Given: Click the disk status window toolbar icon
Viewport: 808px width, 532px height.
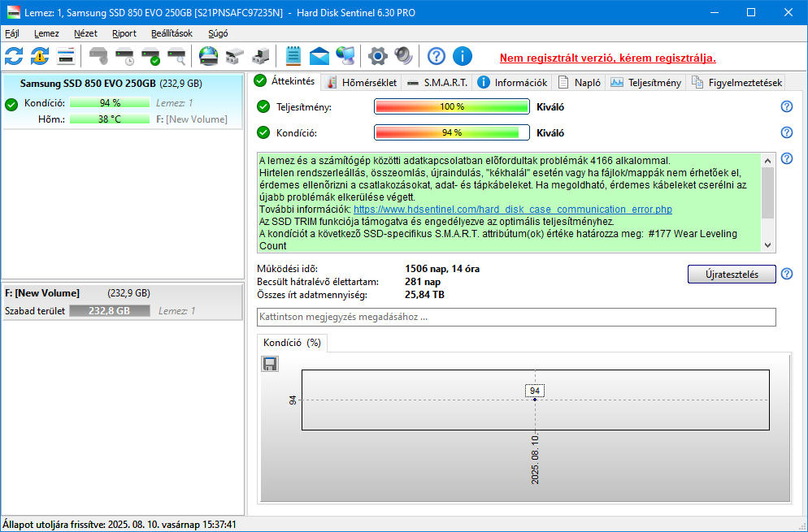Looking at the screenshot, I should [66, 56].
